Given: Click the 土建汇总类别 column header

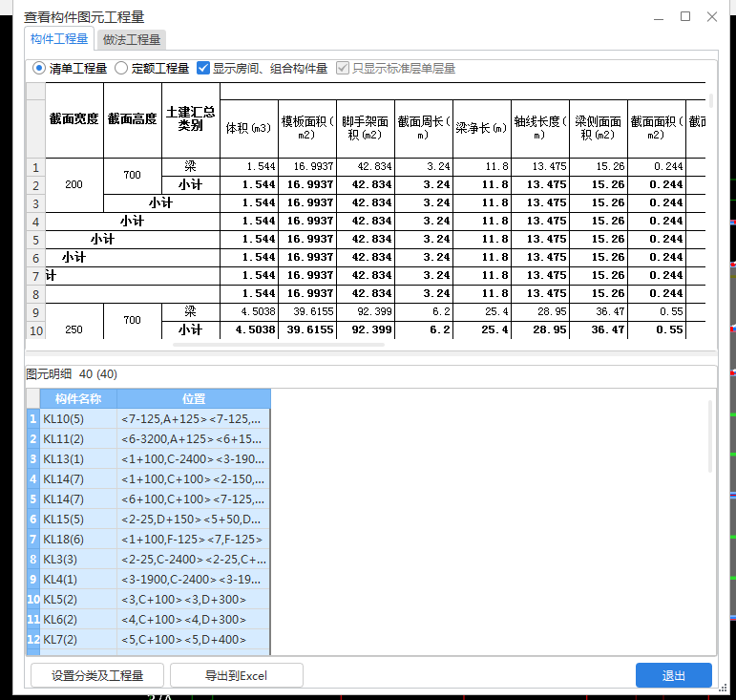Looking at the screenshot, I should click(x=191, y=119).
